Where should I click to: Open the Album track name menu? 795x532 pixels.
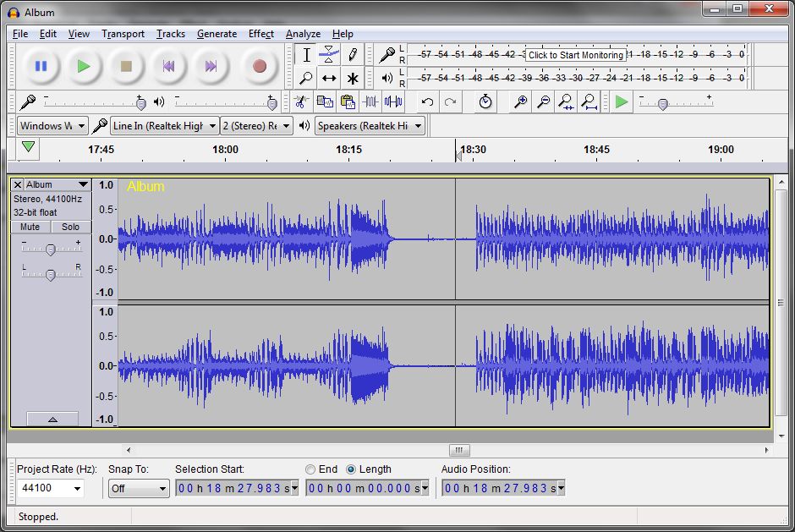click(58, 184)
